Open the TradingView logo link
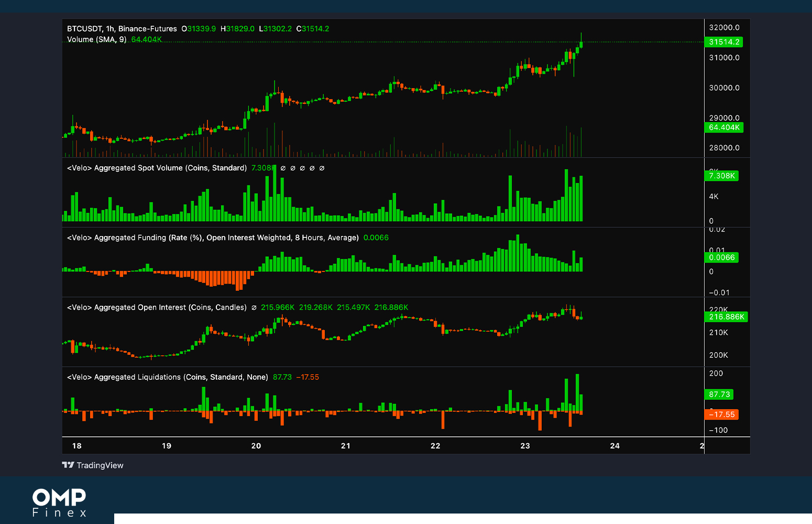 [x=93, y=465]
